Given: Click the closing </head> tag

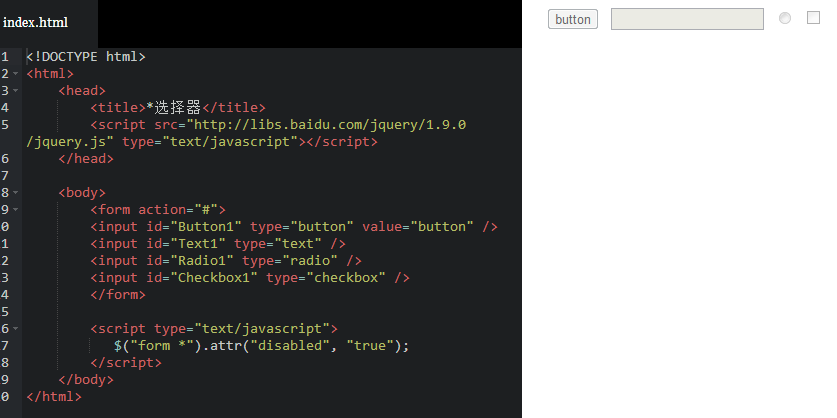Looking at the screenshot, I should (x=86, y=159).
